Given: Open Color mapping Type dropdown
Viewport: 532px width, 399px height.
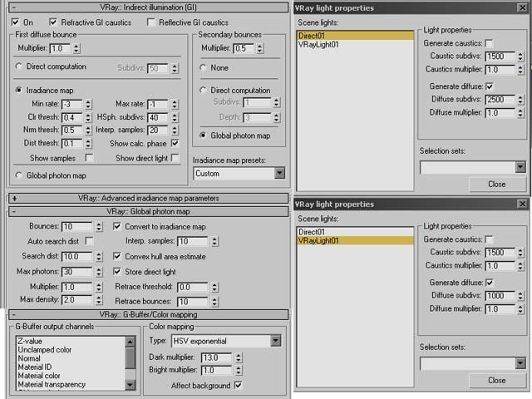Looking at the screenshot, I should pos(226,341).
